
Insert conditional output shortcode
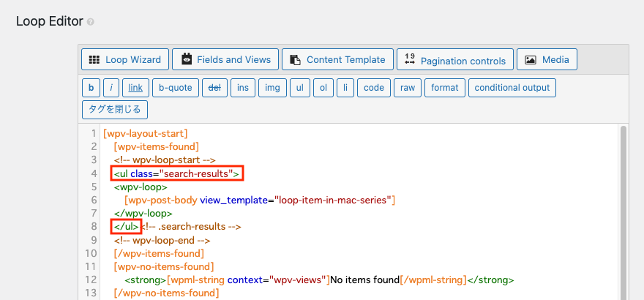512,88
